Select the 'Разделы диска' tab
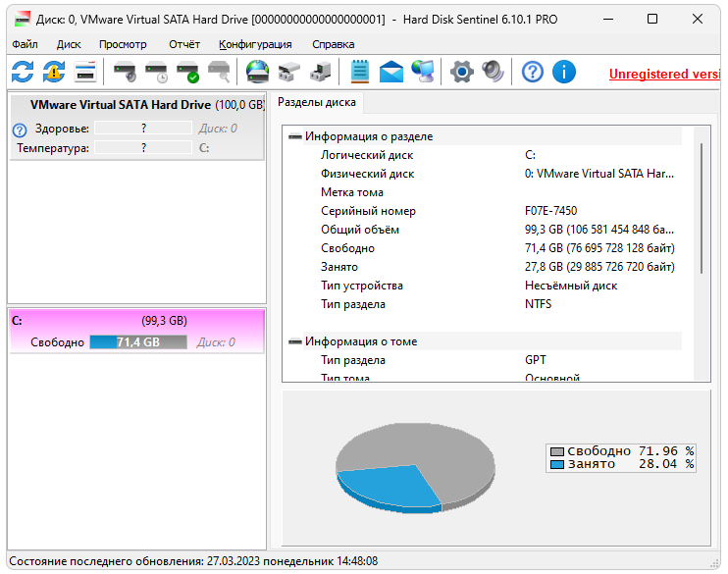 [x=316, y=103]
